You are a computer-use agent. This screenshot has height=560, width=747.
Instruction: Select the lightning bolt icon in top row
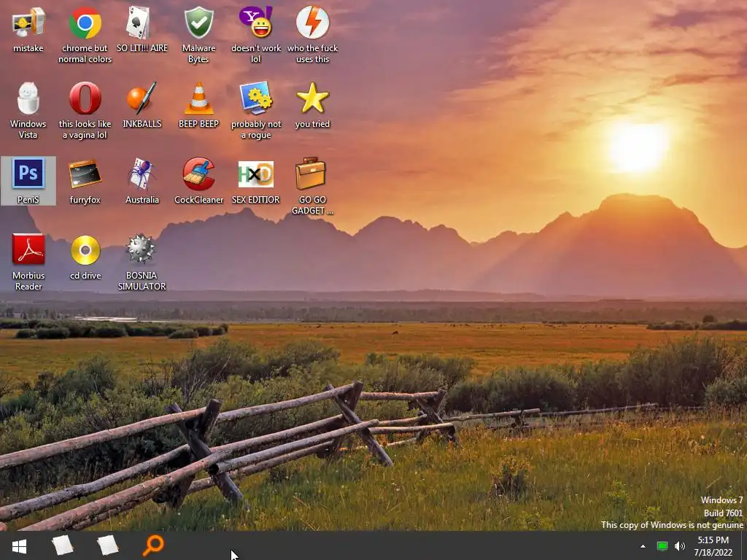[312, 23]
